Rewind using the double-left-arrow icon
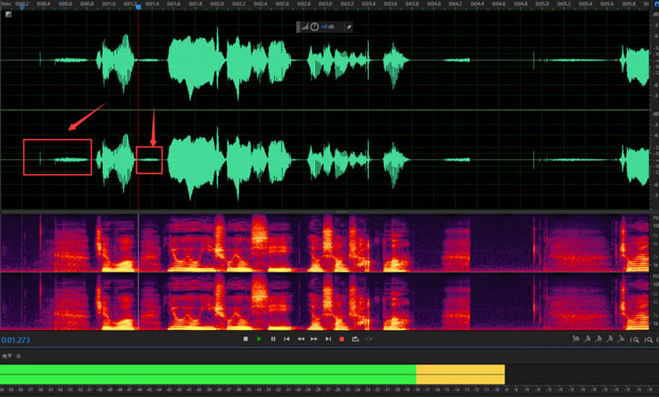This screenshot has height=397, width=659. [301, 339]
